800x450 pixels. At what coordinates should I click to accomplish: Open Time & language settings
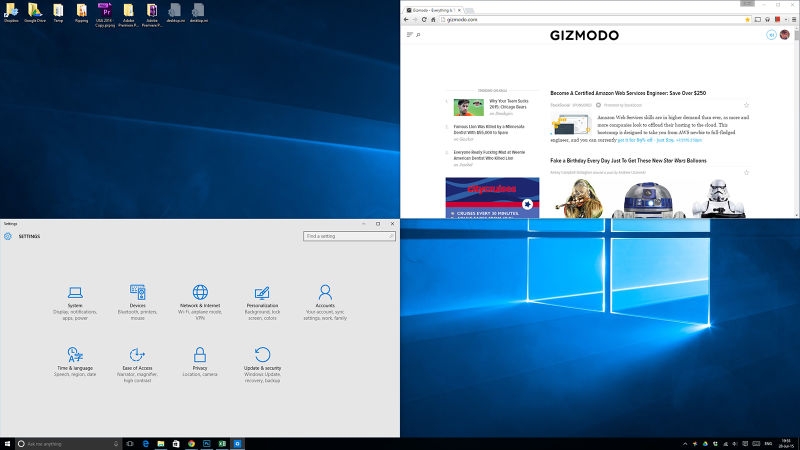click(75, 362)
